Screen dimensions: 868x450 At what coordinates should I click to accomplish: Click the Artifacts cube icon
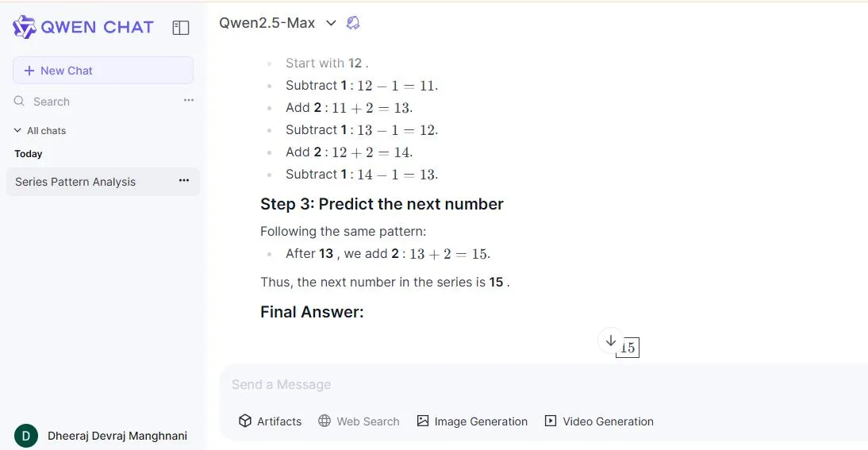[245, 421]
